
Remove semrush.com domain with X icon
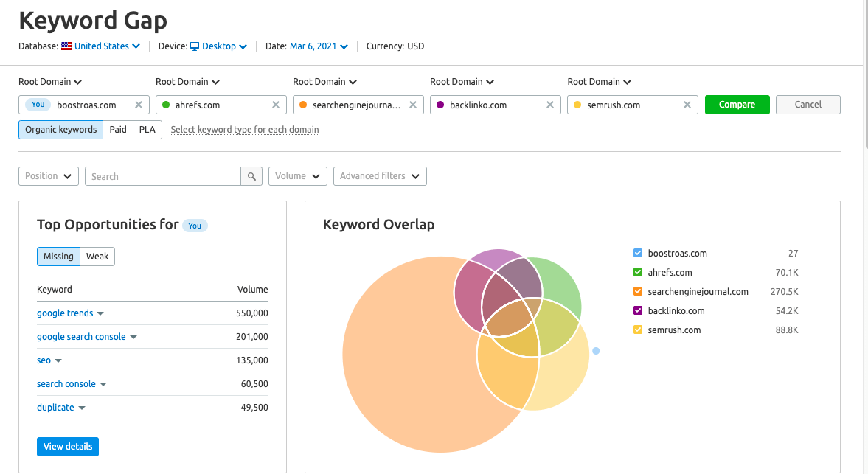[x=687, y=105]
